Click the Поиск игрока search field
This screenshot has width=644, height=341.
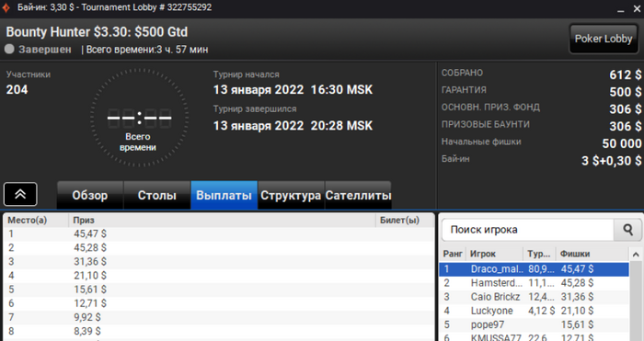pyautogui.click(x=528, y=230)
